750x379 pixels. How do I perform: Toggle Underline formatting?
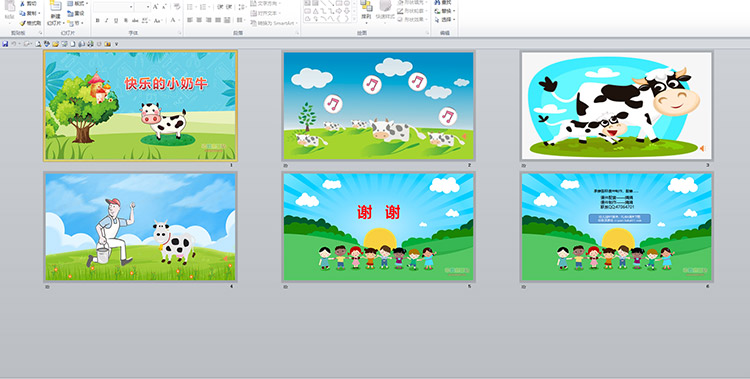coord(116,20)
